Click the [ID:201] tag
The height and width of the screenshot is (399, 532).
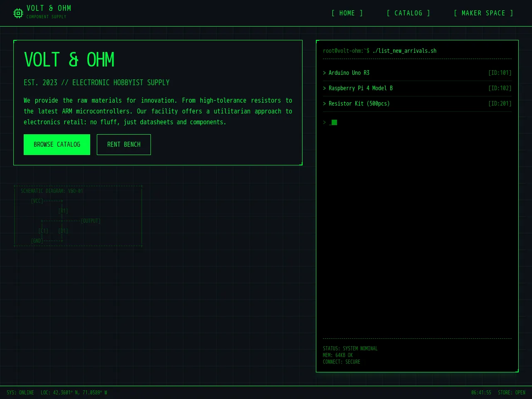[500, 103]
